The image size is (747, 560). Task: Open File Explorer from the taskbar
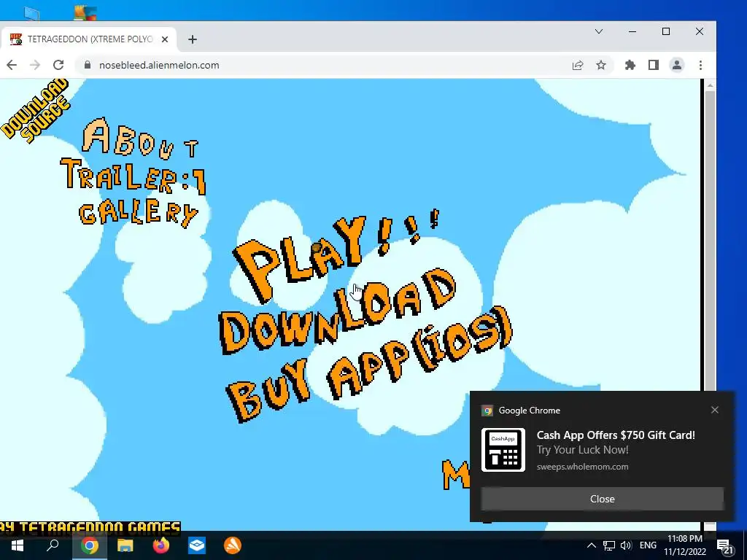pyautogui.click(x=125, y=545)
